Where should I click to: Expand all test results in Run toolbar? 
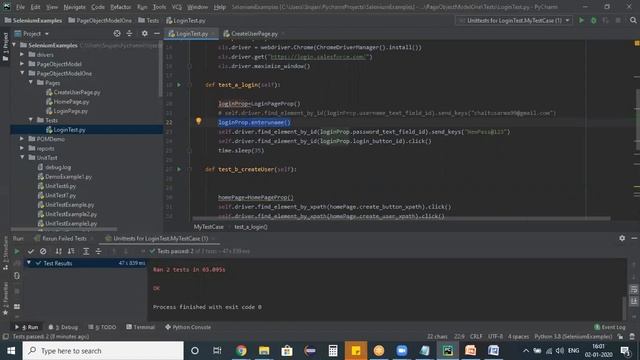pyautogui.click(x=86, y=251)
